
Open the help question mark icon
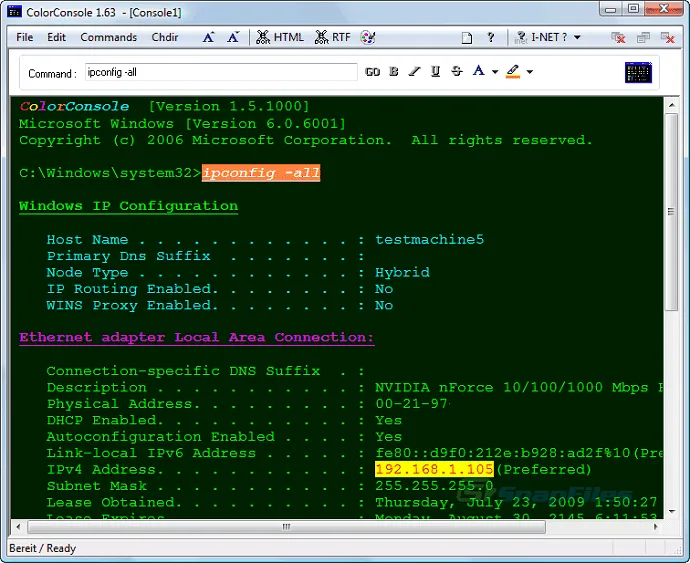pyautogui.click(x=491, y=37)
